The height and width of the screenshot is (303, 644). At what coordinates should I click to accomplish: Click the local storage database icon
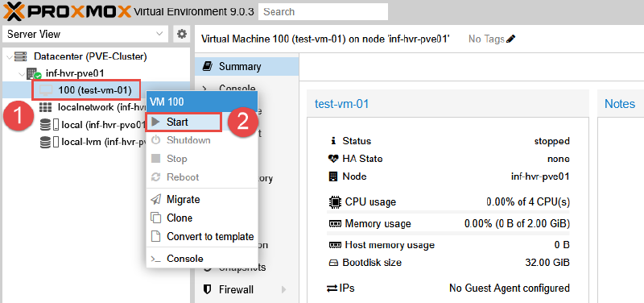tap(45, 125)
